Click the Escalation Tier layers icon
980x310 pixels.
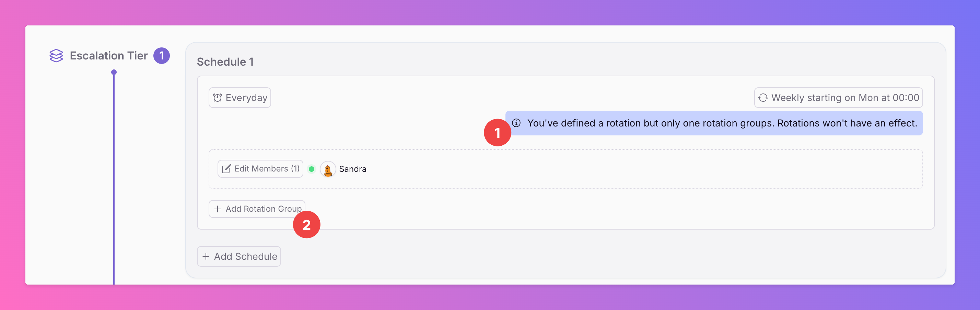pos(56,56)
